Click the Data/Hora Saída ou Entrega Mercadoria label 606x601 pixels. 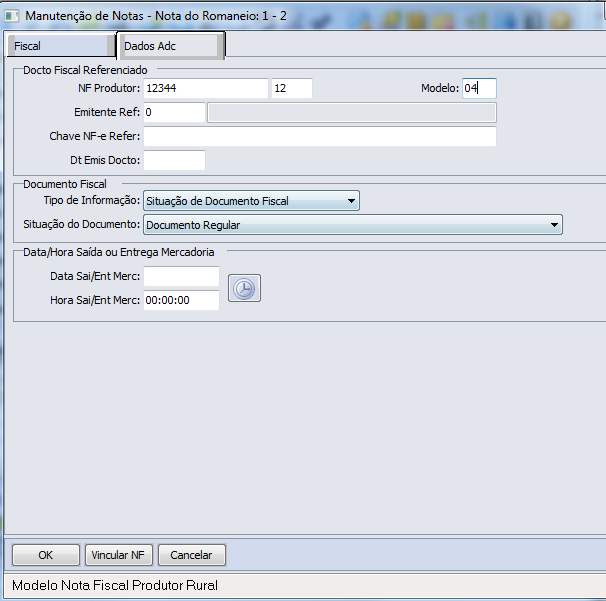click(119, 252)
